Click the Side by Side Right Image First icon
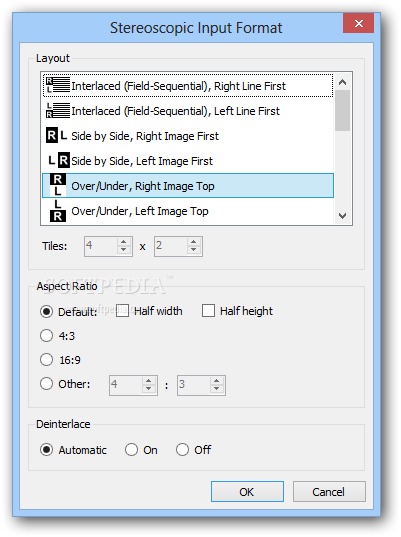This screenshot has height=537, width=401. pyautogui.click(x=57, y=135)
